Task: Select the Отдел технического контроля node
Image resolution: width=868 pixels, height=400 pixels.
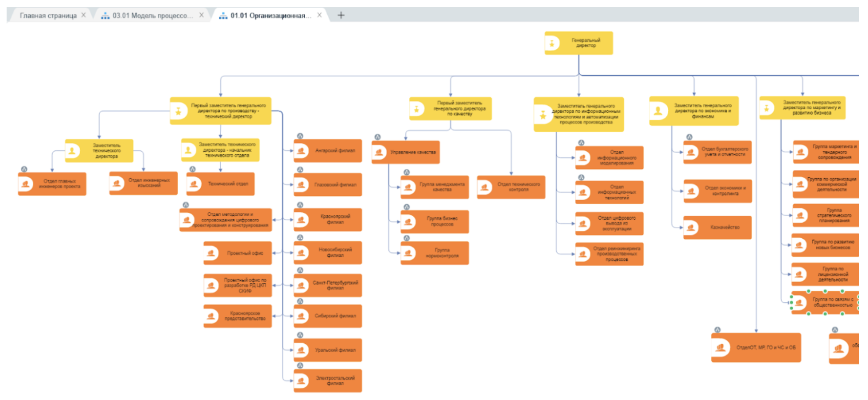Action: (x=518, y=187)
